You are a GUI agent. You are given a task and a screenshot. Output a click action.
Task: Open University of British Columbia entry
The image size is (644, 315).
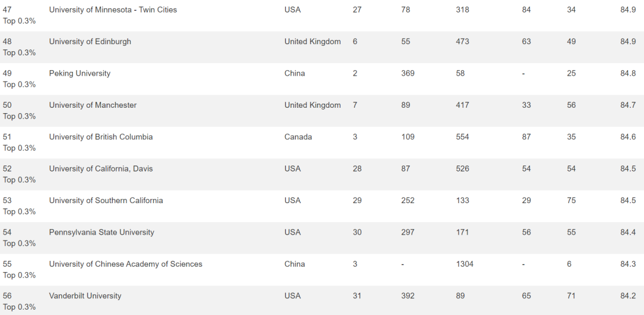tap(101, 137)
